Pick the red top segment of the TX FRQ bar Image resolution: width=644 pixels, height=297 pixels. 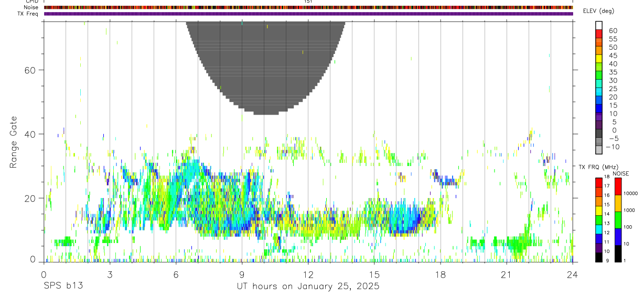pos(599,182)
